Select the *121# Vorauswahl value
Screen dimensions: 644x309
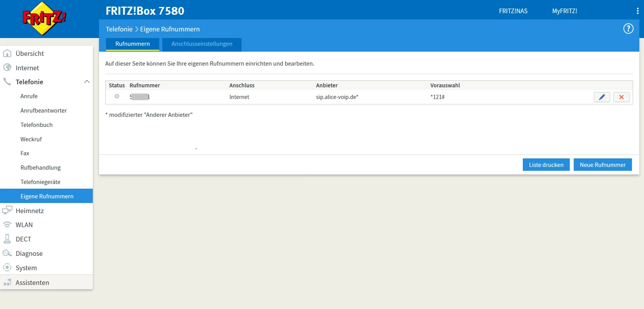coord(437,97)
